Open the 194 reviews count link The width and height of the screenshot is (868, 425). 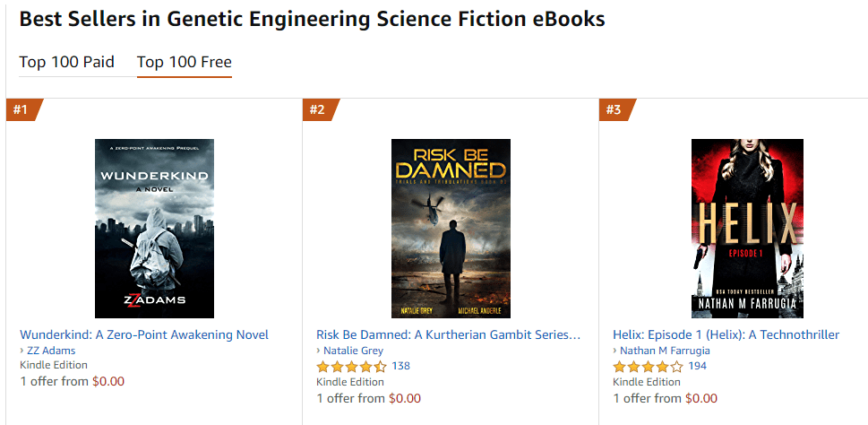697,366
